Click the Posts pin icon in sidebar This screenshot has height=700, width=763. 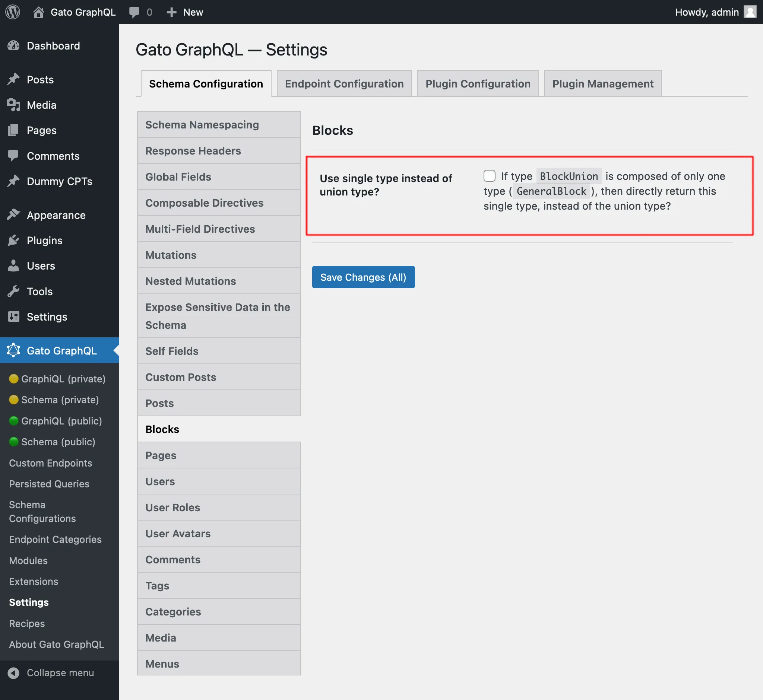click(x=13, y=79)
